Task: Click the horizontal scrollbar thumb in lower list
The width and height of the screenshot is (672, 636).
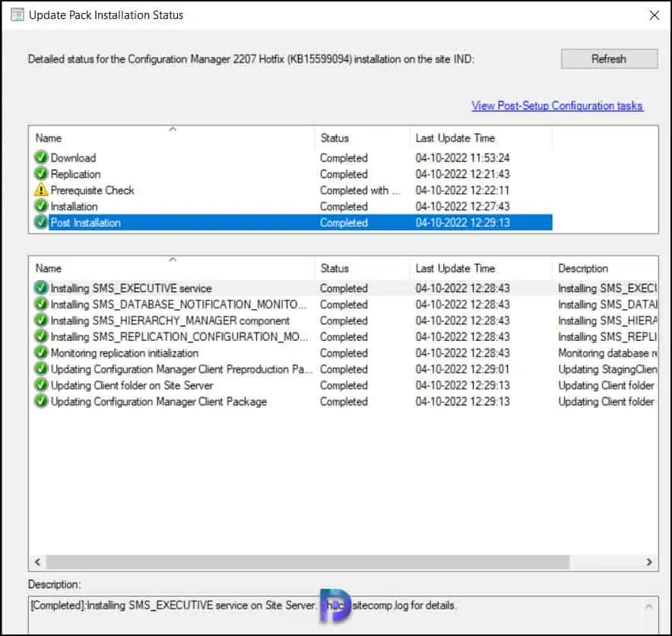Action: (x=308, y=561)
